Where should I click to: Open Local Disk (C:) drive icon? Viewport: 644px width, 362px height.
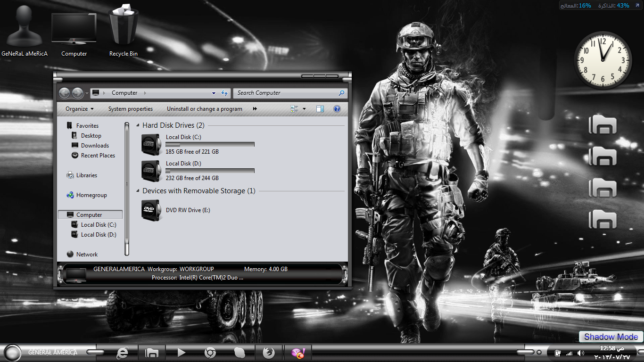click(x=151, y=144)
